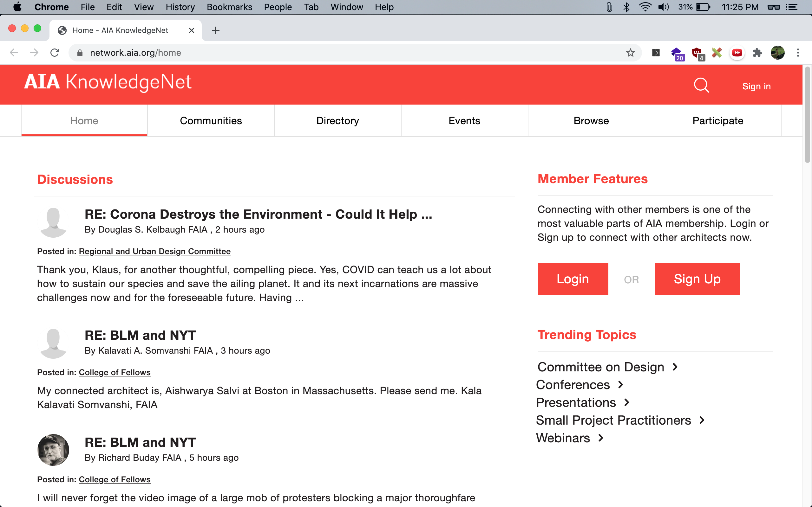The height and width of the screenshot is (507, 812).
Task: Open the Chrome Extensions puzzle icon
Action: [x=757, y=53]
